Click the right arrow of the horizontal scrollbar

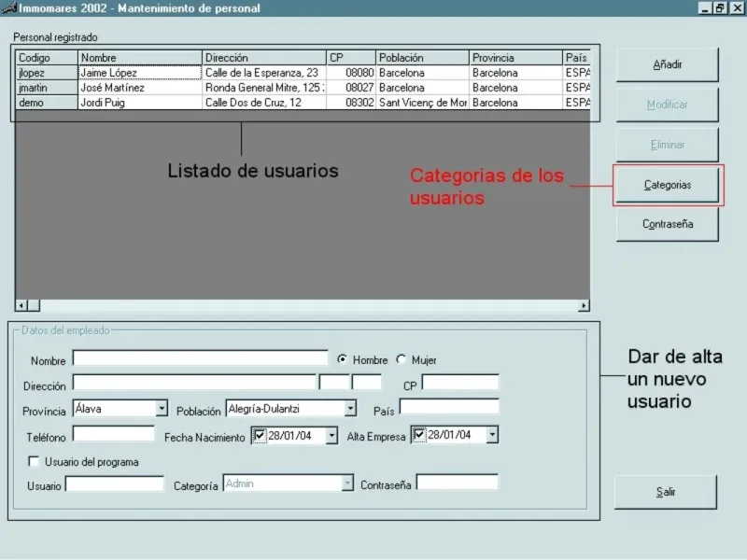point(584,305)
